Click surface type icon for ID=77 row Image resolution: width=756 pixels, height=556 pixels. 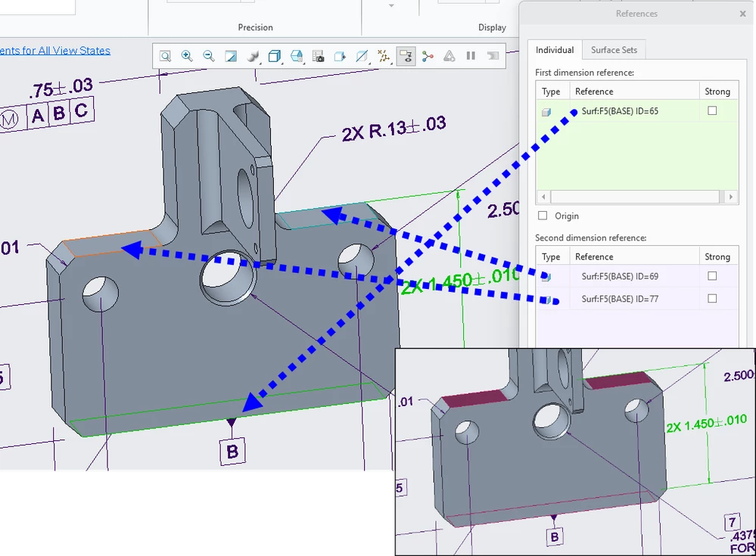pos(546,300)
